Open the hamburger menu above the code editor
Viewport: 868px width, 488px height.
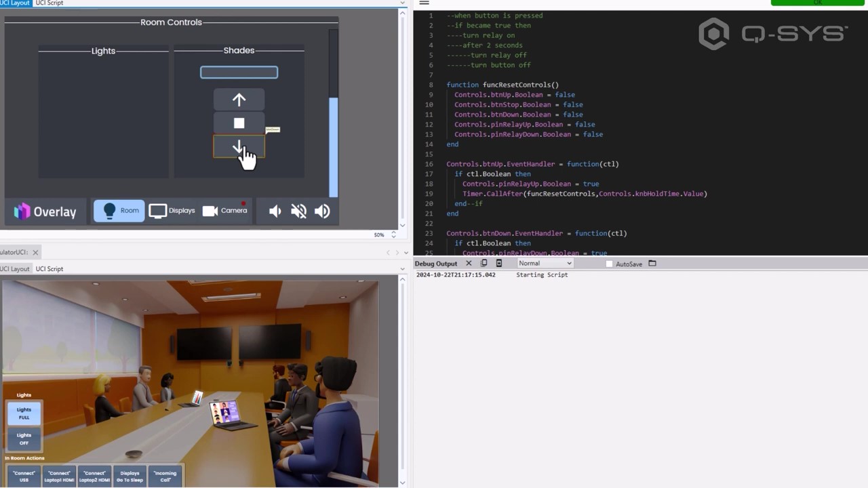(424, 3)
